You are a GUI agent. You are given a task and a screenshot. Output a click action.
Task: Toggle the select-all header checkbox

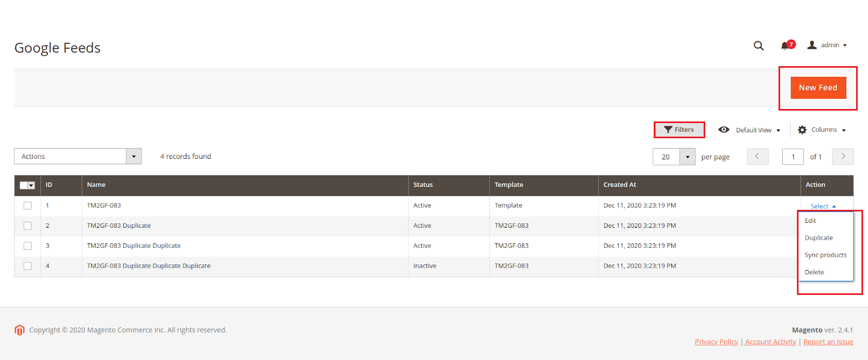23,185
